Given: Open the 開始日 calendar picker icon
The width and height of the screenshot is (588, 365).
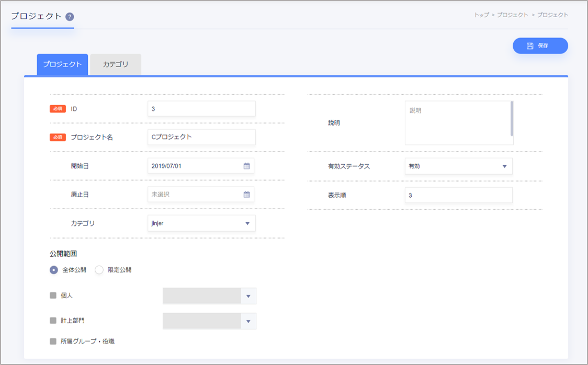Looking at the screenshot, I should point(246,166).
